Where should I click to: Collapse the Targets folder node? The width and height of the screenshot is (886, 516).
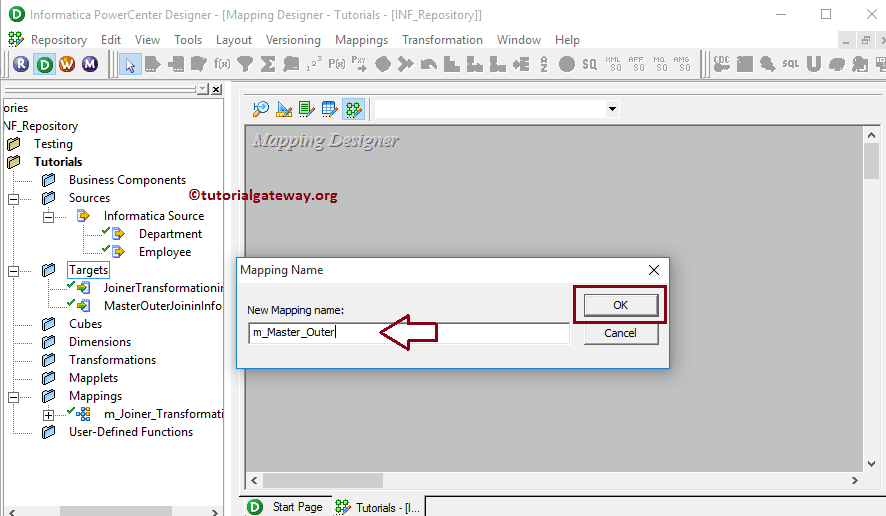tap(14, 271)
